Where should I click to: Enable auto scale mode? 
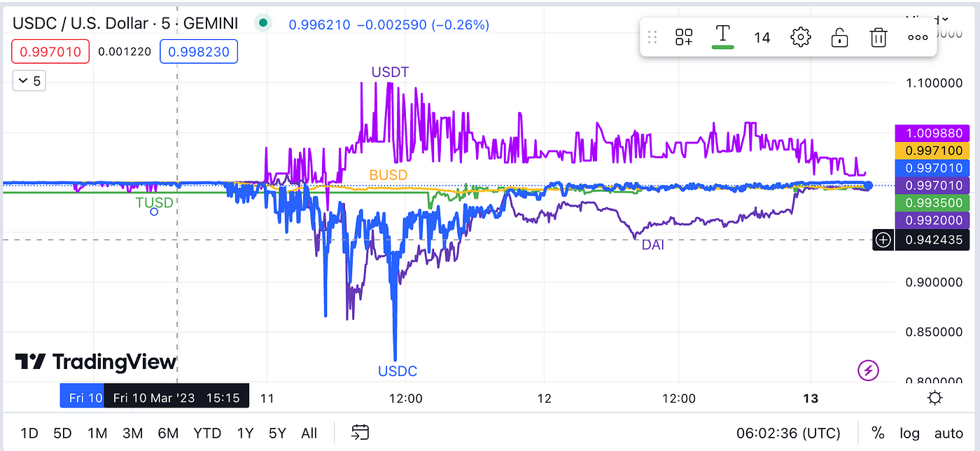(x=948, y=433)
